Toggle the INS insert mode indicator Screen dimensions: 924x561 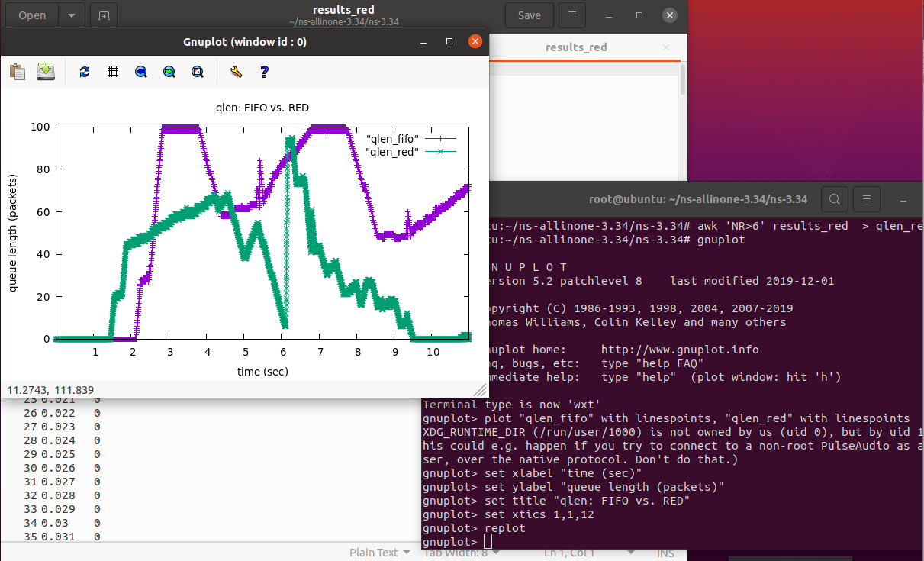coord(665,553)
